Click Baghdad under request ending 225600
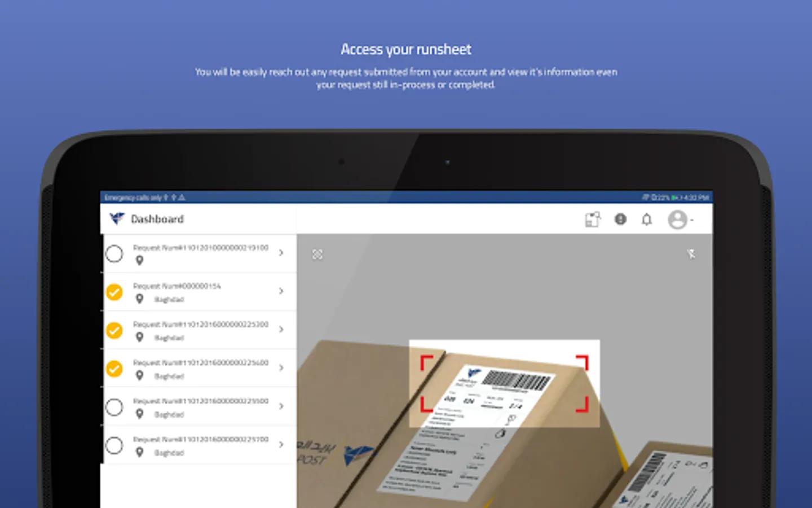Screen dimensions: 812x508 click(x=169, y=376)
